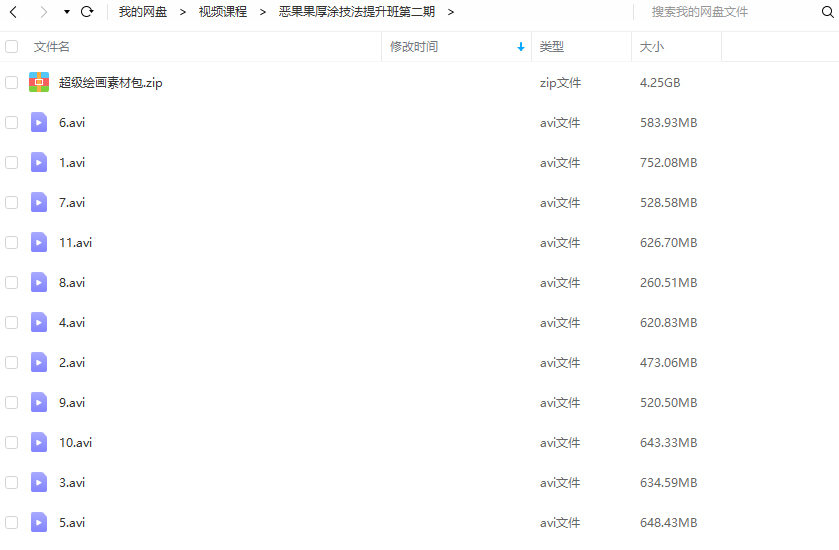Click the search magnifier icon
Screen dimensions: 839x550
tap(826, 12)
